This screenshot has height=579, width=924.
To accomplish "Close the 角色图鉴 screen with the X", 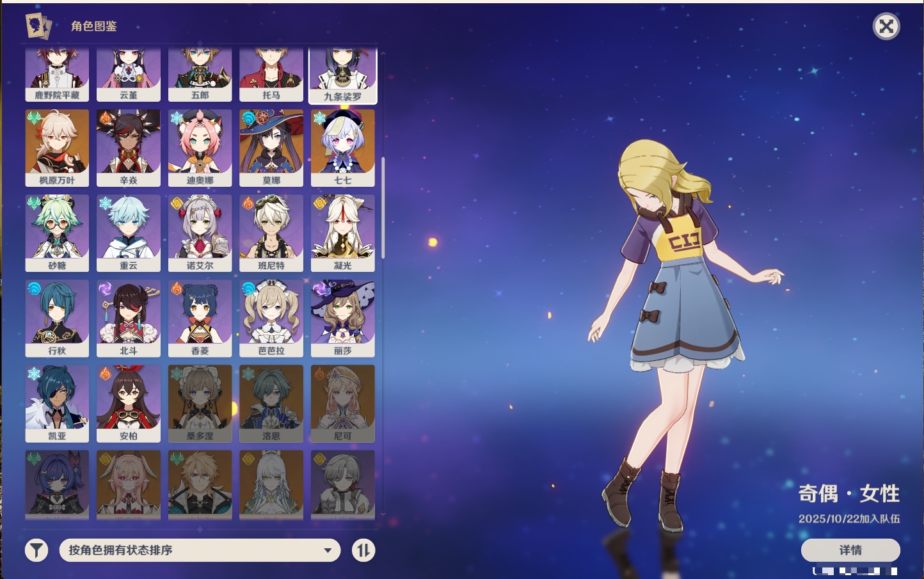I will pyautogui.click(x=886, y=26).
